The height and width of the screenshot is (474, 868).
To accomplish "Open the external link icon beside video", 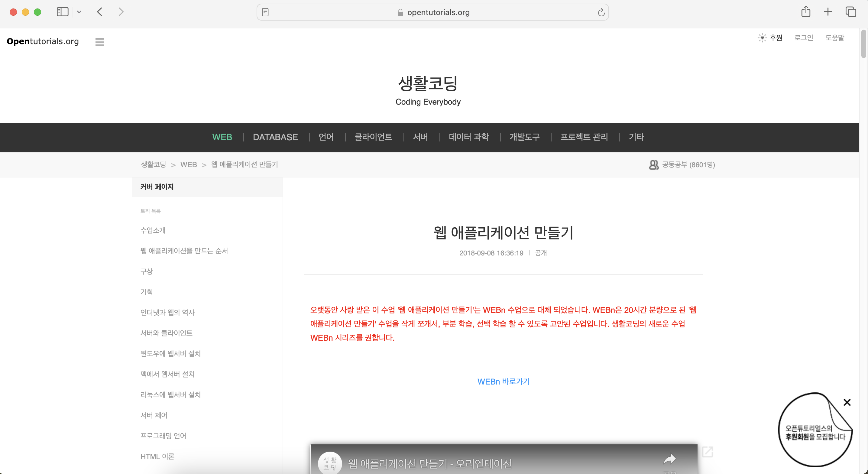I will 707,452.
